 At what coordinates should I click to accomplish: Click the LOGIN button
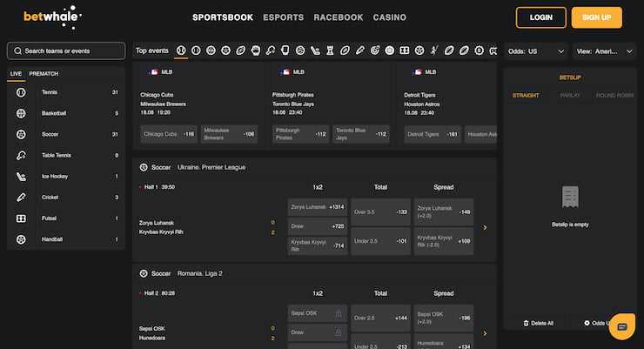(541, 17)
